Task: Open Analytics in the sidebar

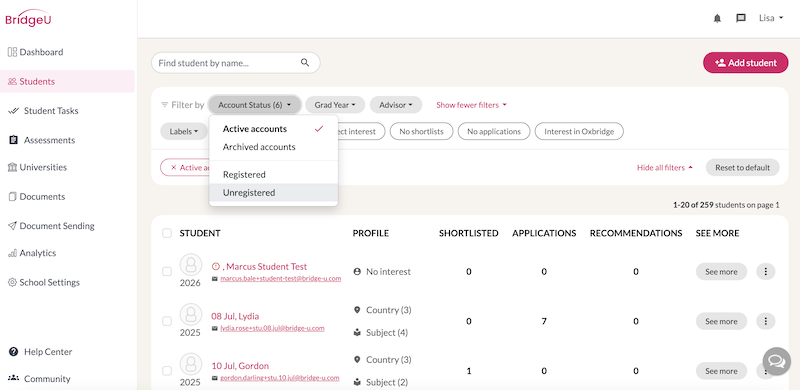Action: (x=32, y=253)
